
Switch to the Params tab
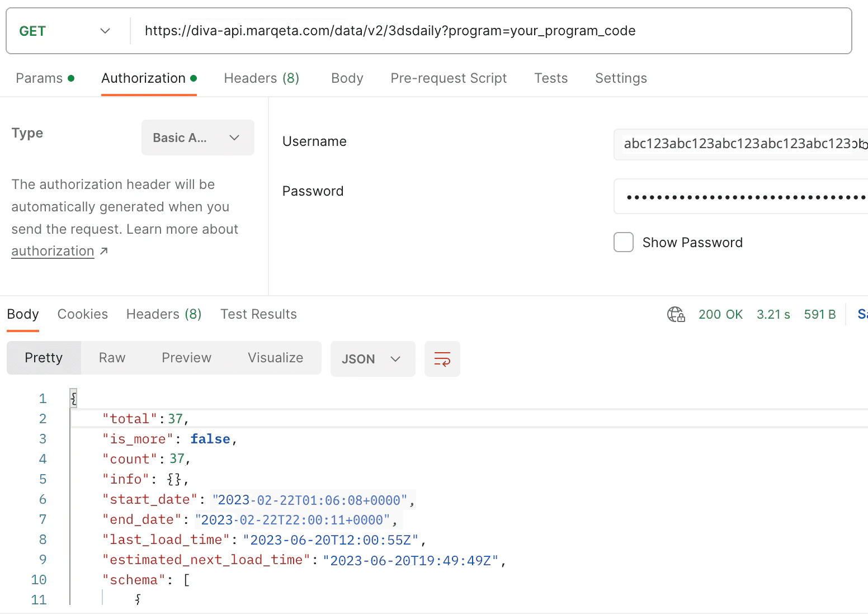click(45, 78)
